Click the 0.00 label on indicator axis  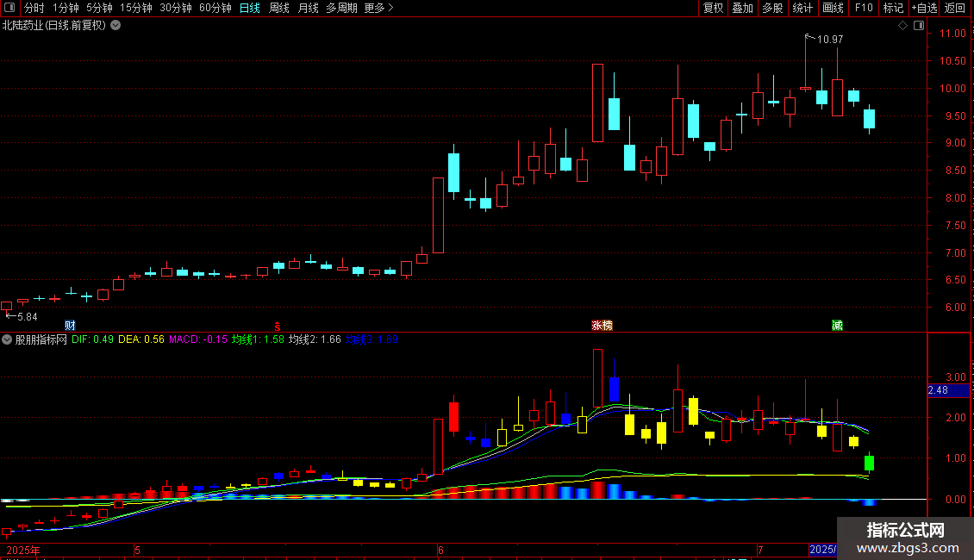955,499
